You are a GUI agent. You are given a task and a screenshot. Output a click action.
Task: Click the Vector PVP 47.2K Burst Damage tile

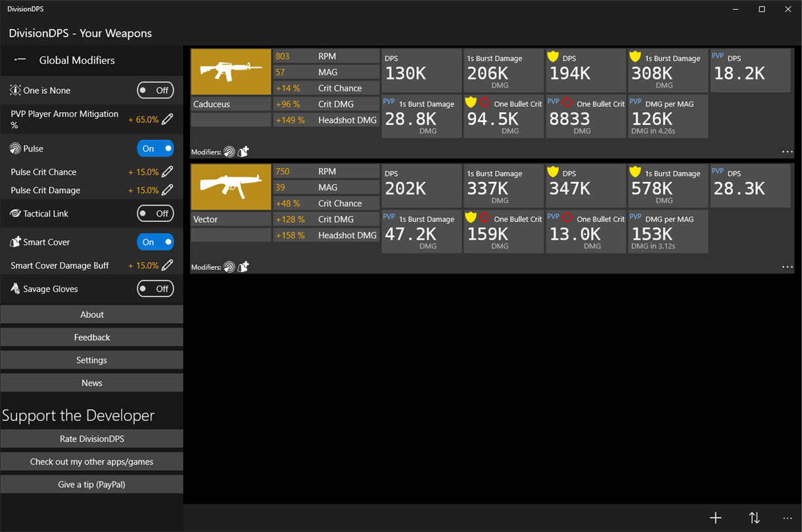pyautogui.click(x=421, y=232)
